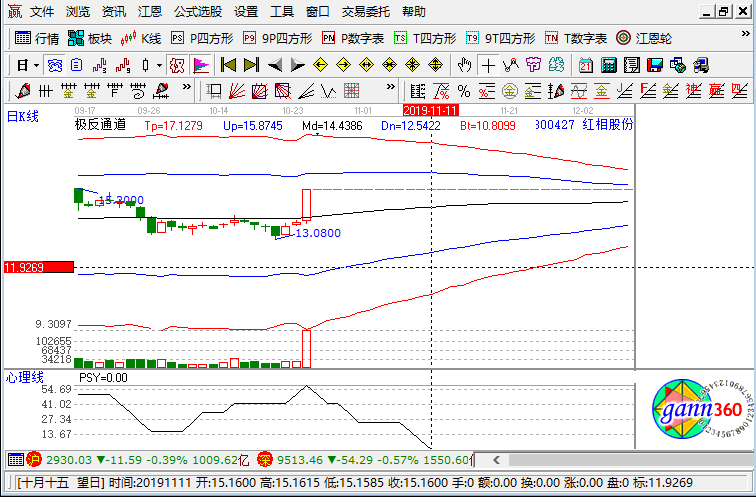The image size is (756, 497).
Task: Open the calendar icon showing 21
Action: point(585,65)
